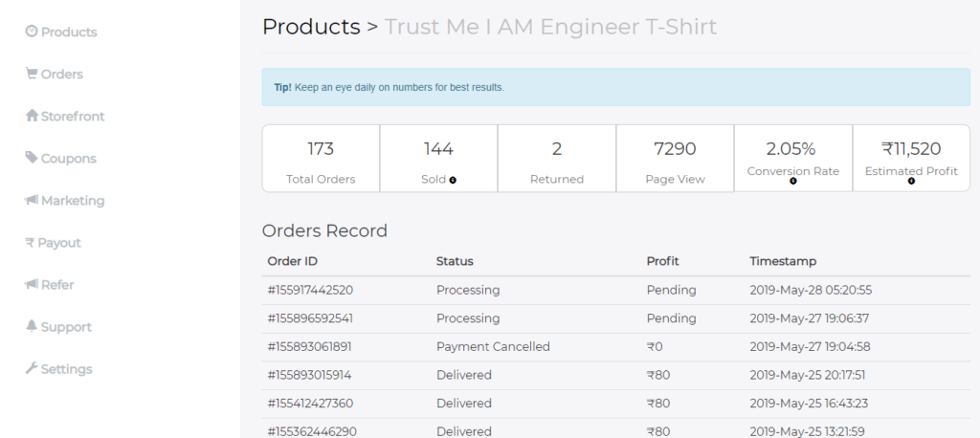Click the Timestamp column header
980x438 pixels.
coord(783,261)
